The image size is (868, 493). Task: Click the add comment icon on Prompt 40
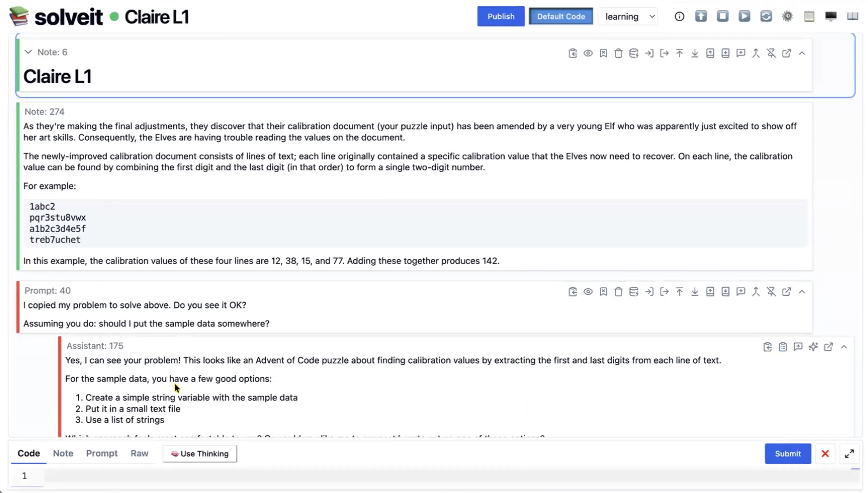(741, 291)
